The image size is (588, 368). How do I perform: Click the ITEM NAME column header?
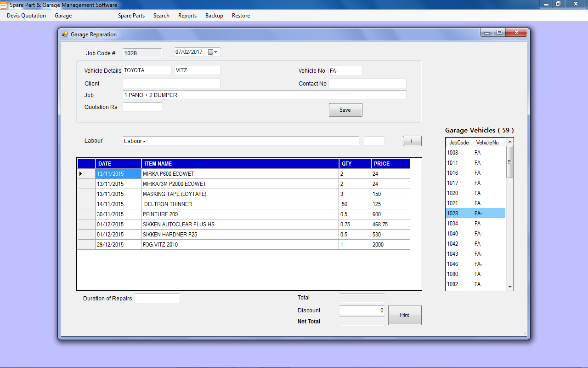[240, 163]
